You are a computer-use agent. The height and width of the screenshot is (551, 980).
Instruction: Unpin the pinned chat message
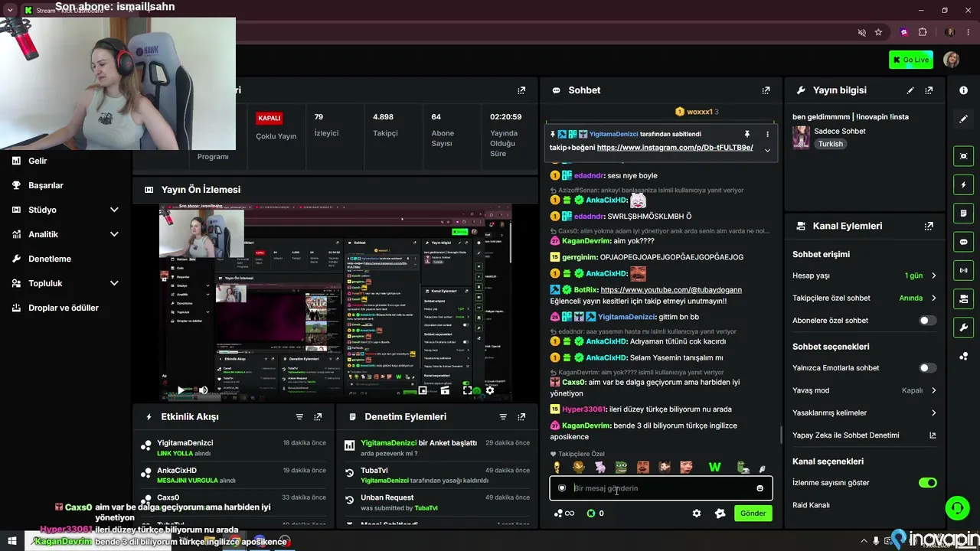[747, 135]
